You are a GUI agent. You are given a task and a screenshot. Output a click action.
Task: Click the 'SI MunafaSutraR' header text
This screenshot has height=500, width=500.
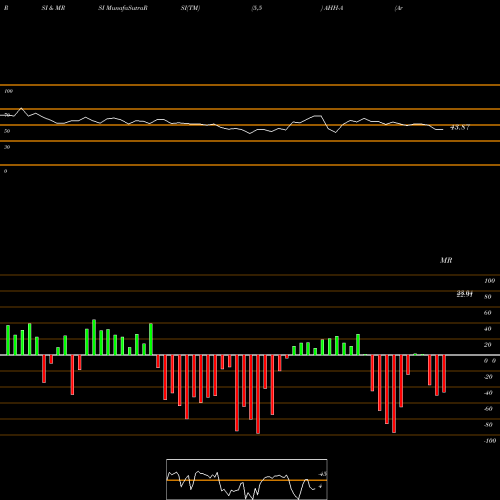coord(123,8)
